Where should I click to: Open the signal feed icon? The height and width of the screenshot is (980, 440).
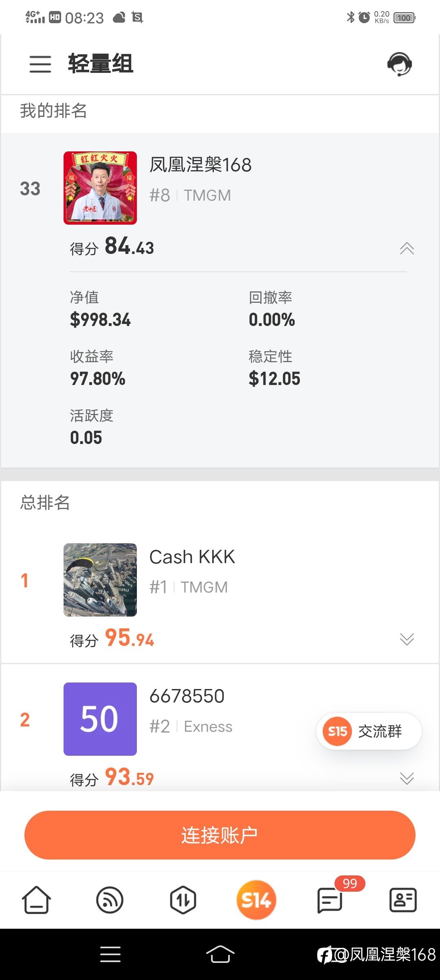110,900
